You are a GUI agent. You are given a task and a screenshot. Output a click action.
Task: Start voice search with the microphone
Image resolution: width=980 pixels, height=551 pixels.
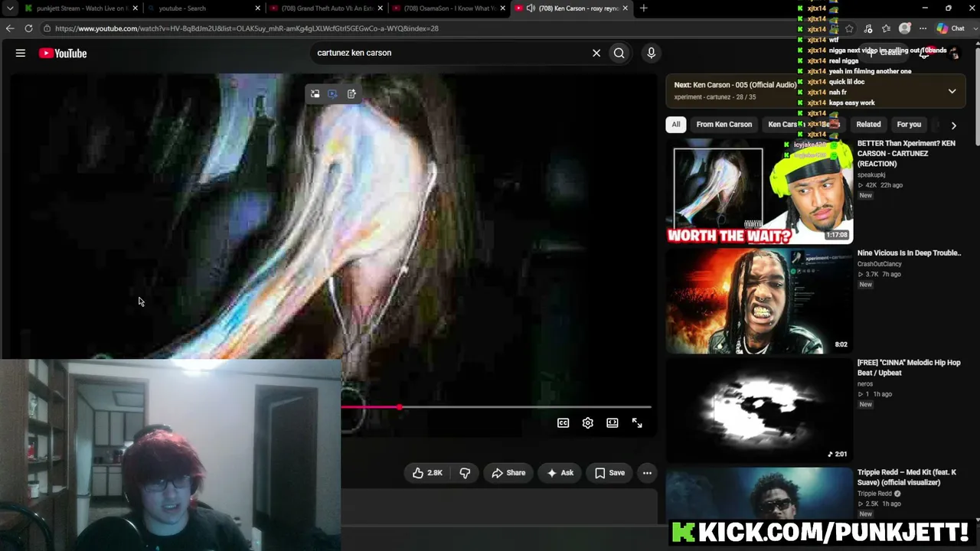652,53
